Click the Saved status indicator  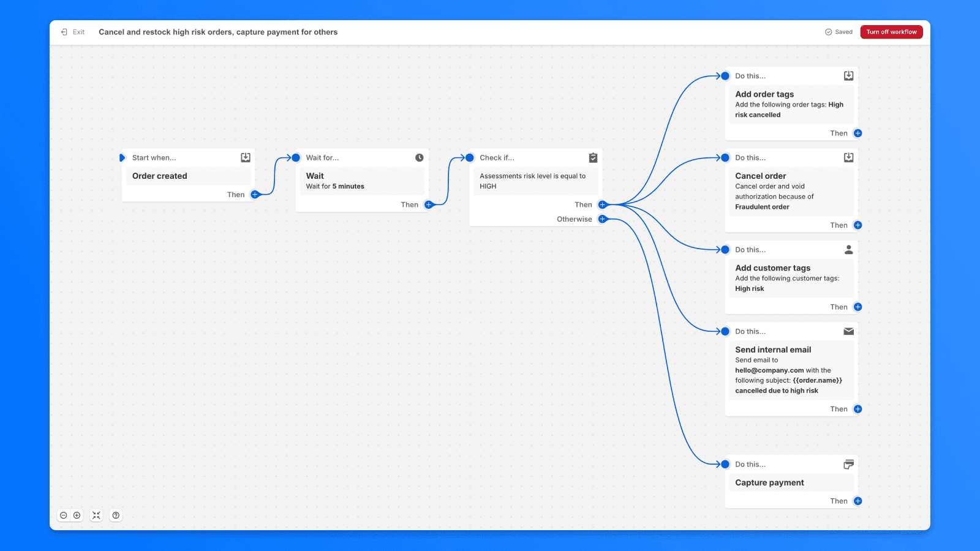[x=839, y=32]
